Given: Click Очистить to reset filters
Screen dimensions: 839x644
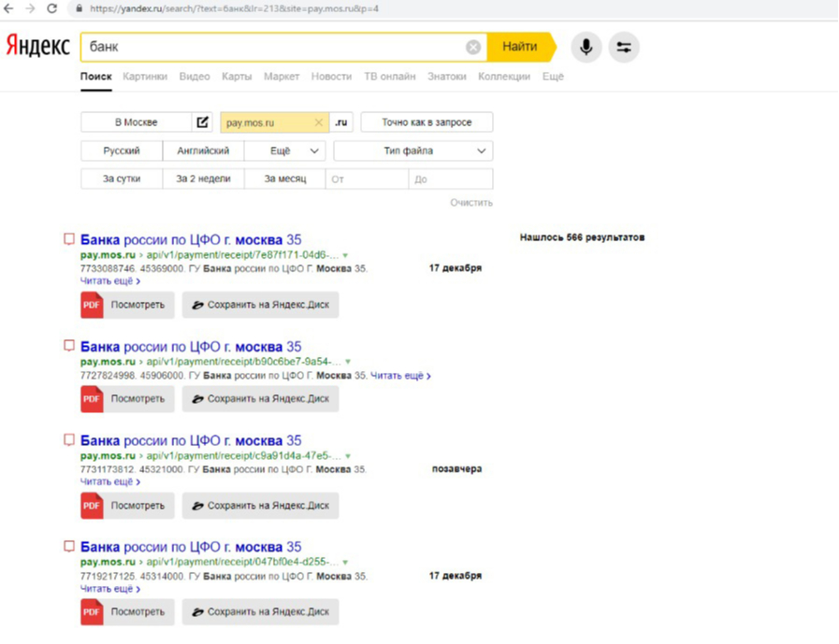Looking at the screenshot, I should (470, 203).
